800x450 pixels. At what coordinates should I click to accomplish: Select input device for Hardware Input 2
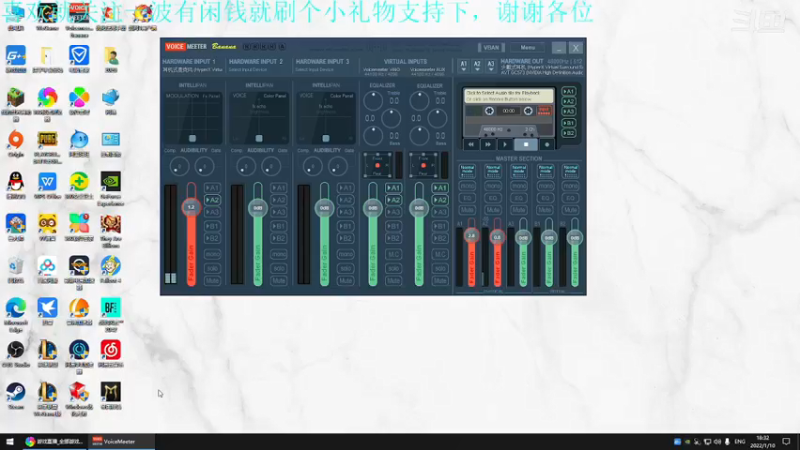248,70
